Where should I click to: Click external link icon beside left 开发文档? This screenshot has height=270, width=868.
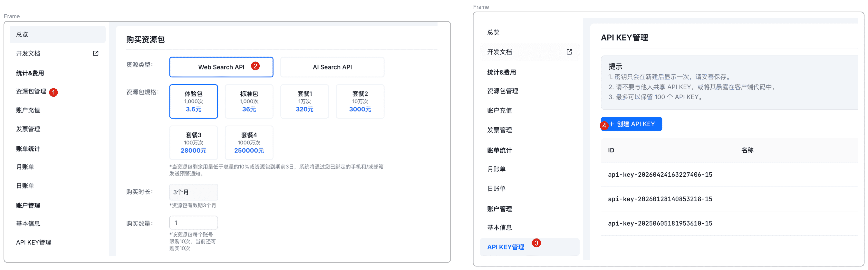[x=96, y=53]
